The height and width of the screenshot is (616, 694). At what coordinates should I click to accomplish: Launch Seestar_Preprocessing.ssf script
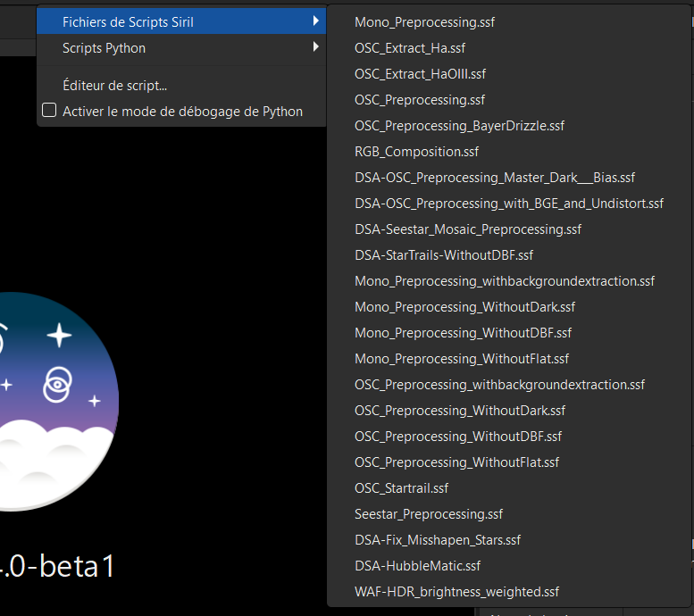428,513
